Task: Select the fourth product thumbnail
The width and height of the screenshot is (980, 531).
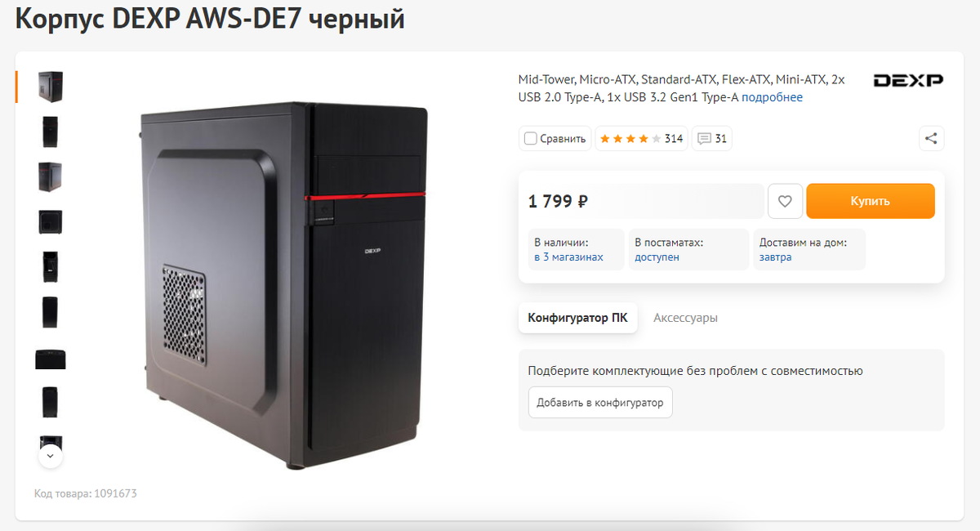Action: click(51, 221)
